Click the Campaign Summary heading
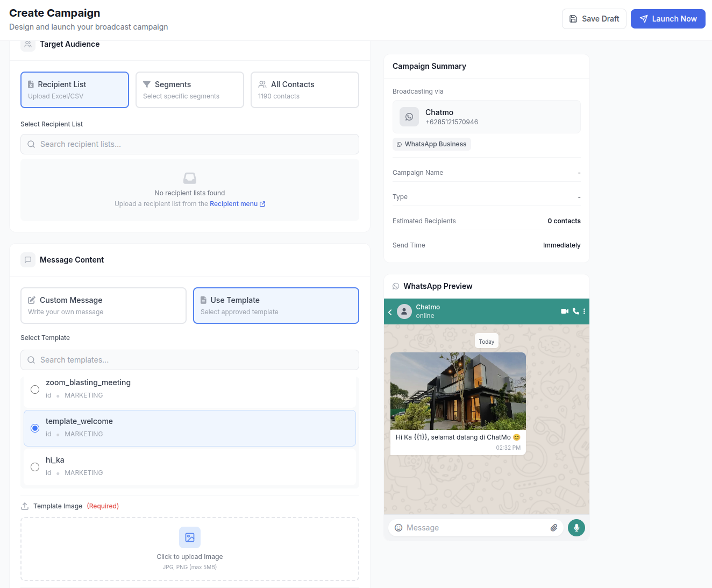This screenshot has height=588, width=712. point(429,66)
